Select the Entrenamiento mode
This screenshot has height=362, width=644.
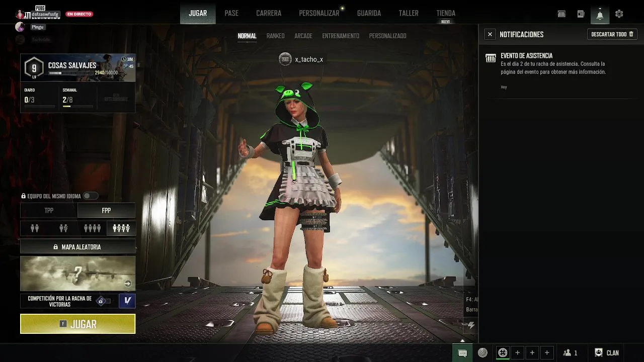coord(341,36)
